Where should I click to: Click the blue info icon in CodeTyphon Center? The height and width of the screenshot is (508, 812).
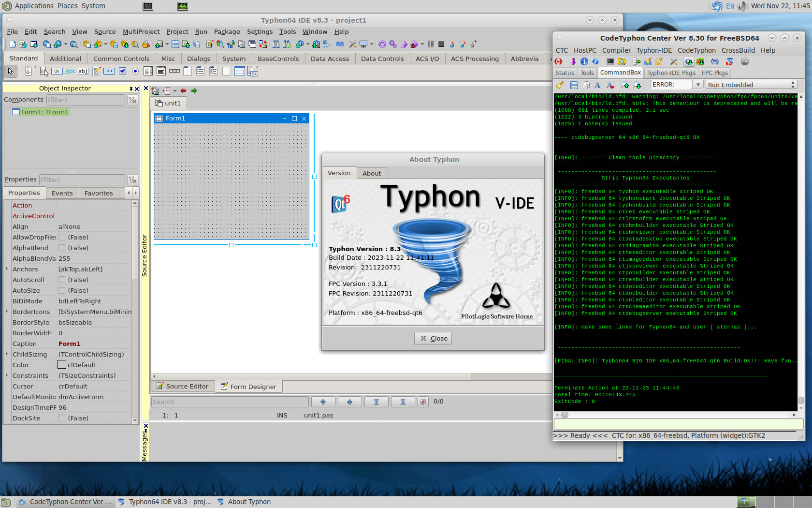(x=584, y=61)
